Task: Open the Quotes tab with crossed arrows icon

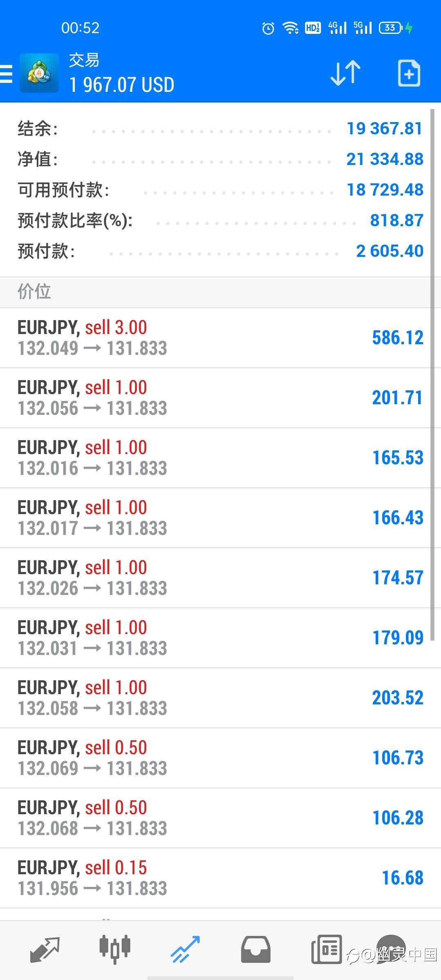Action: (x=45, y=949)
